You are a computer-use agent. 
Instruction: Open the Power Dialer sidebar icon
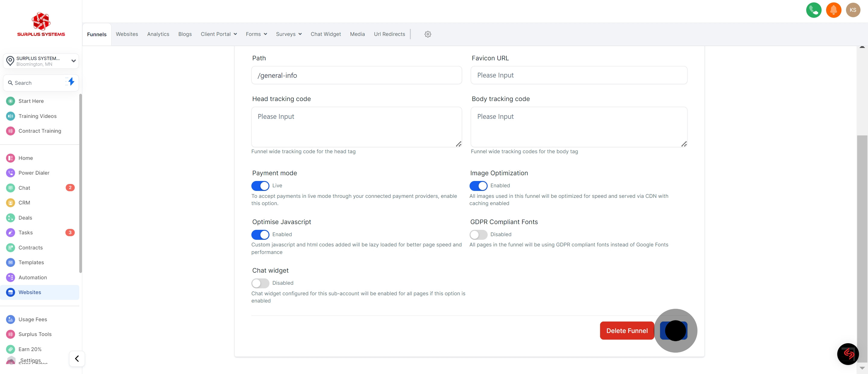[11, 173]
